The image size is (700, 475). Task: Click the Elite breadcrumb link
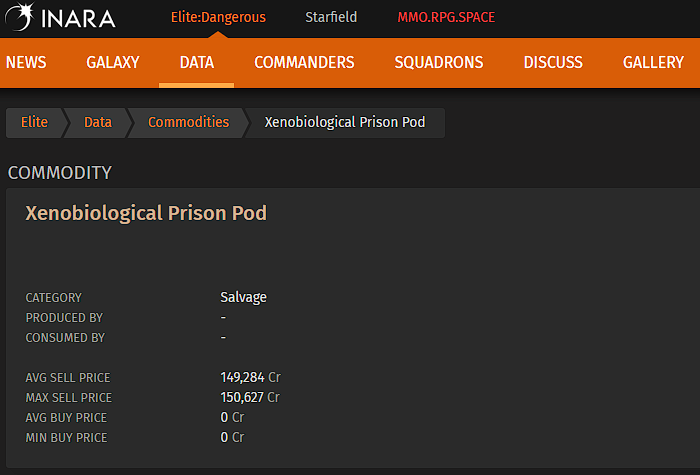tap(34, 122)
